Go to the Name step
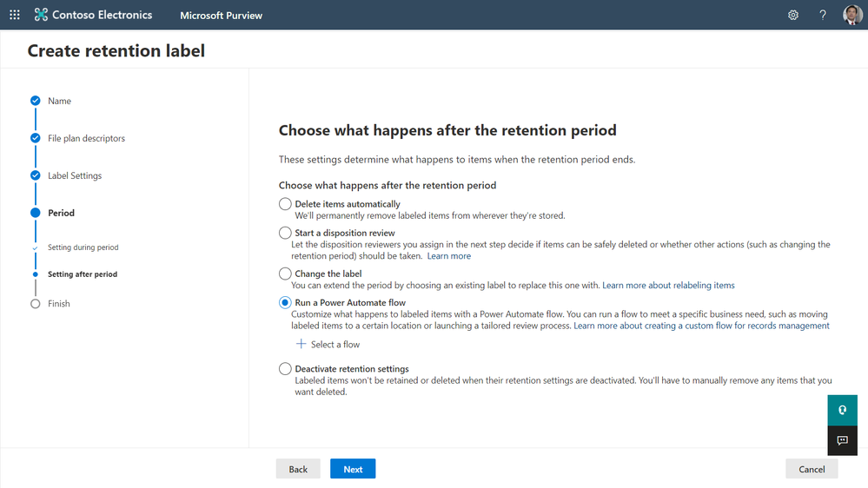The height and width of the screenshot is (488, 868). tap(59, 101)
